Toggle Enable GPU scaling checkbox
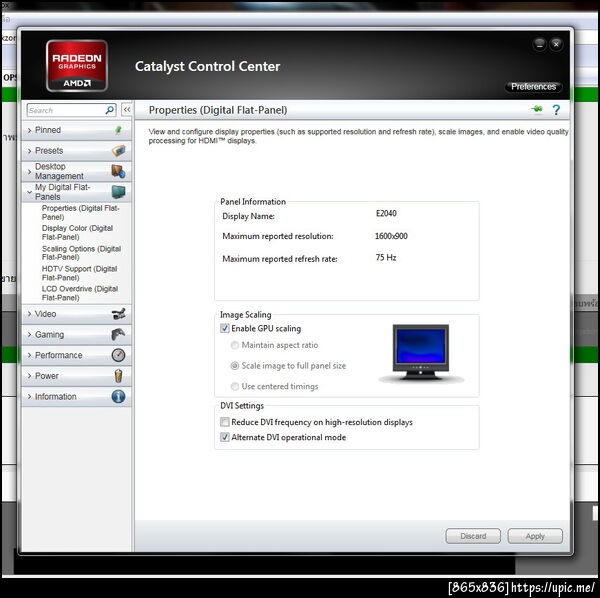600x598 pixels. (225, 328)
